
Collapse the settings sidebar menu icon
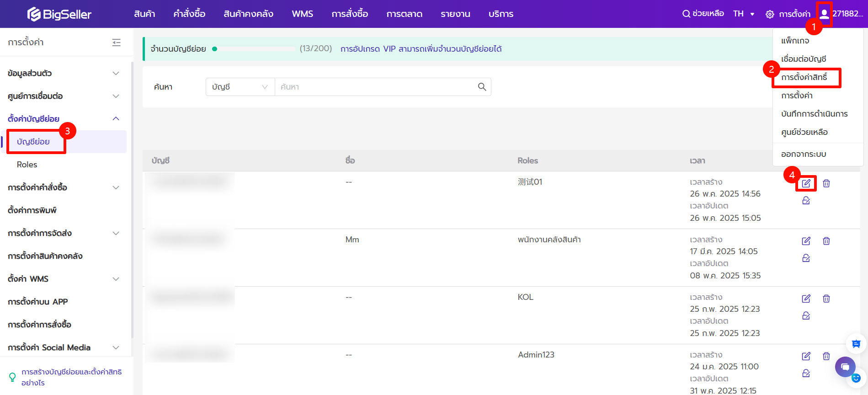click(x=117, y=43)
